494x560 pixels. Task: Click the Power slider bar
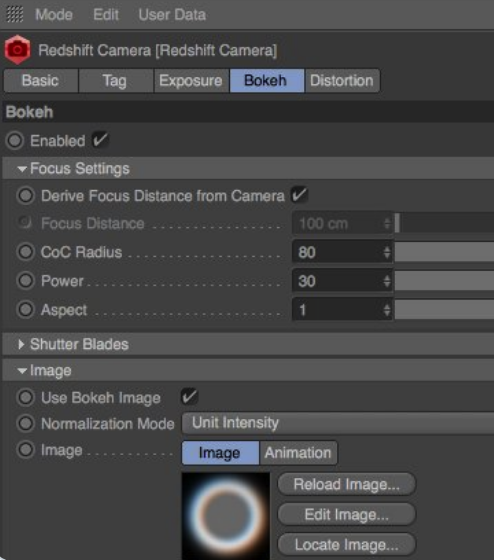pyautogui.click(x=444, y=281)
